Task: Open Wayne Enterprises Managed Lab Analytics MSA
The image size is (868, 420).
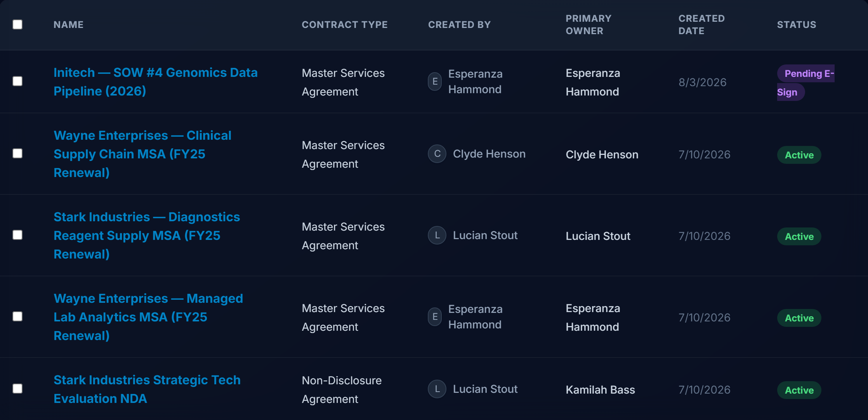Action: [x=148, y=317]
